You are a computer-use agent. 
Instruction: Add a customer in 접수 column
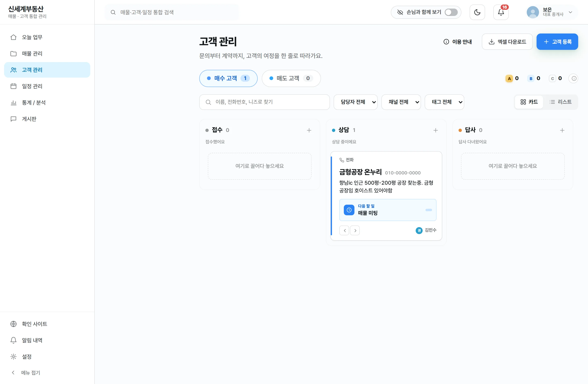point(309,130)
